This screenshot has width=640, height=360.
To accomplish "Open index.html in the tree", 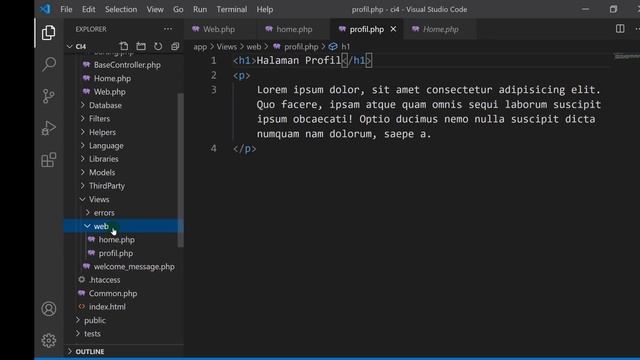I will tap(107, 307).
